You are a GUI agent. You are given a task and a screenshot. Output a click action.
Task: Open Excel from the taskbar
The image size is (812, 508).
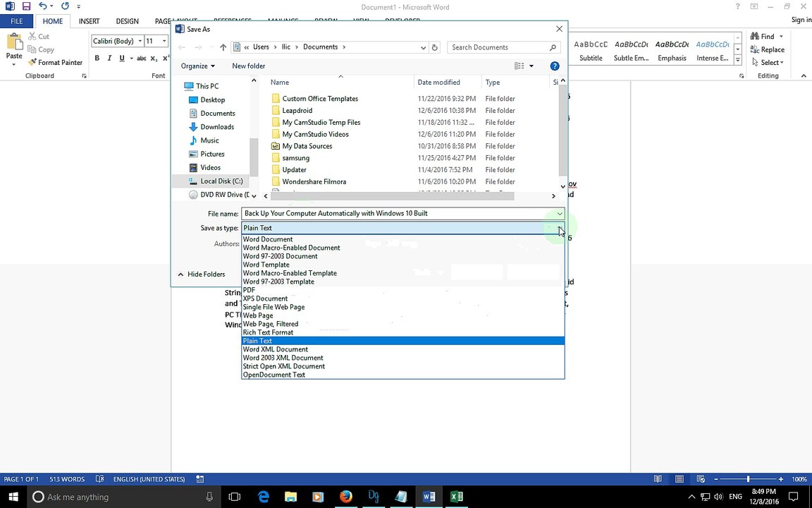[456, 497]
